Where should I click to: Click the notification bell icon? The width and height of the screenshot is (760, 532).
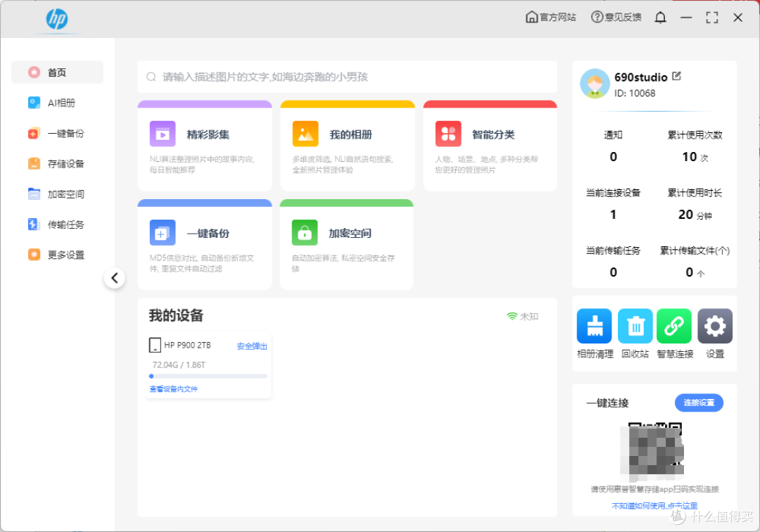pos(660,18)
